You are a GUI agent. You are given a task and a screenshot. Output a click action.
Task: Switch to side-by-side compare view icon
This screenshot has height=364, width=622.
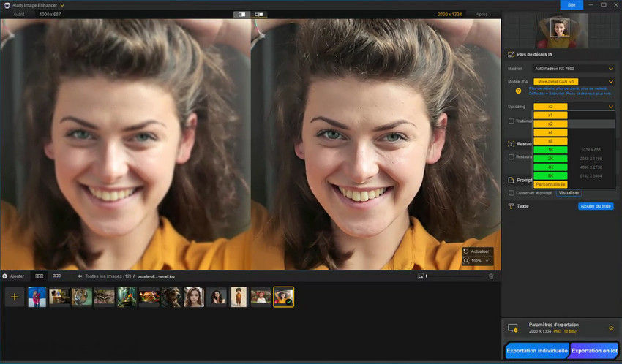coord(259,14)
